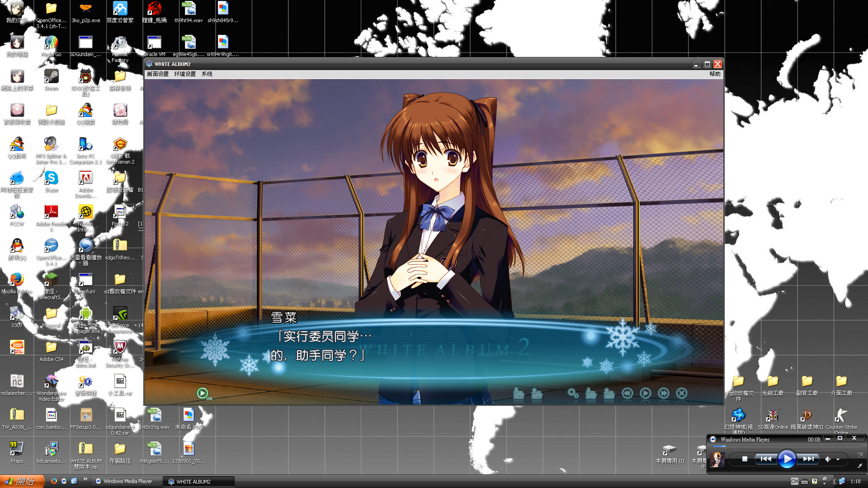Switch to Windows Media Player taskbar button
Screen dimensions: 868x488
point(127,482)
